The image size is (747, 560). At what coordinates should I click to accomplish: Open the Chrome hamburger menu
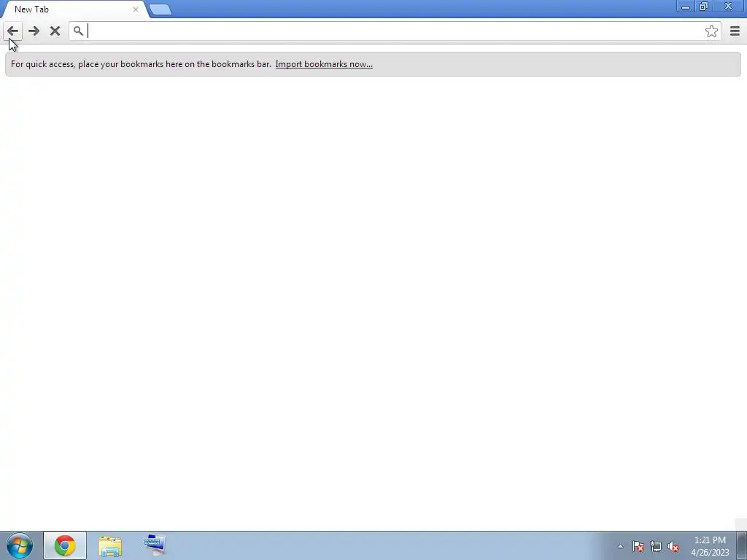pyautogui.click(x=735, y=31)
